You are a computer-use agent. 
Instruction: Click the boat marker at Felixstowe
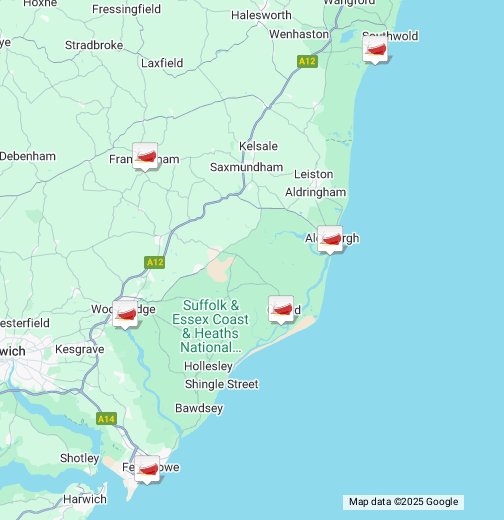coord(147,470)
